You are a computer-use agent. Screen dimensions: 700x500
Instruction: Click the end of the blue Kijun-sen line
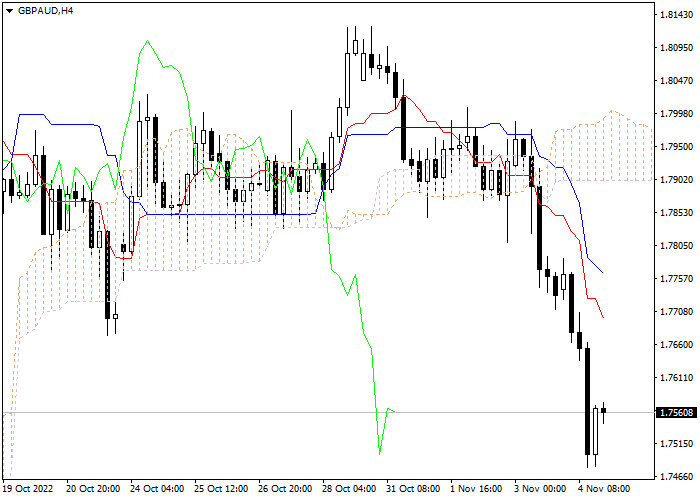click(x=603, y=272)
